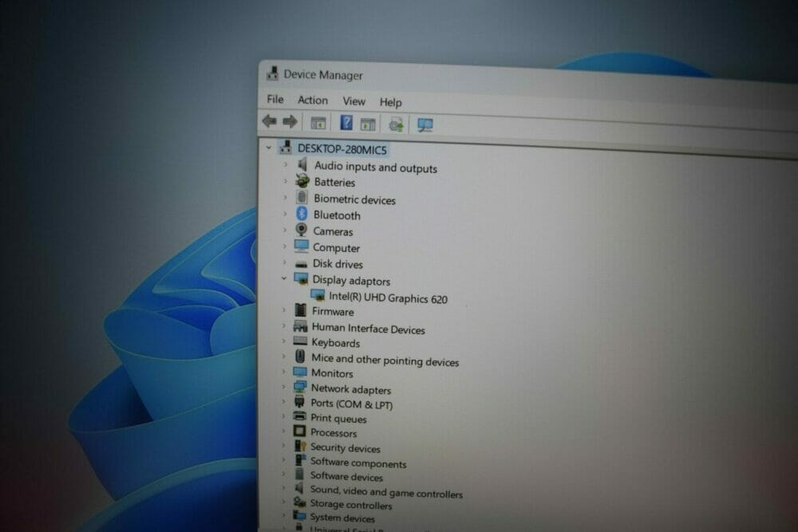The height and width of the screenshot is (532, 798).
Task: Collapse the DESKTOP-280MIC5 root node
Action: tap(269, 148)
